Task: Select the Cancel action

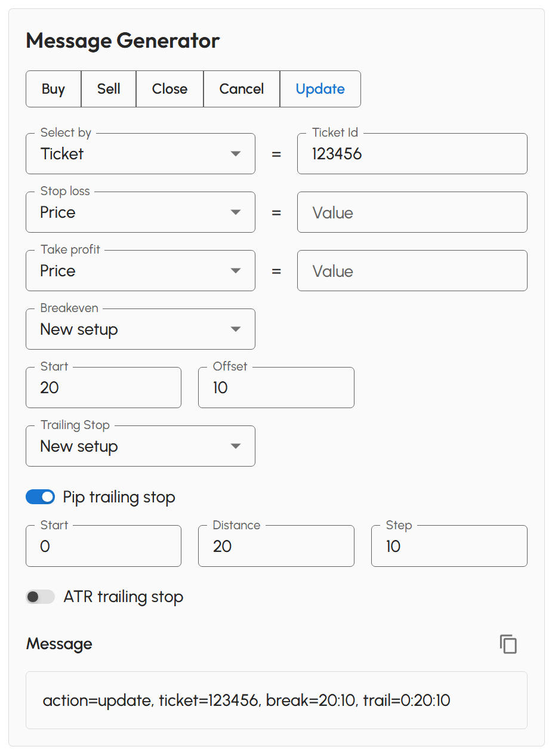Action: 241,88
